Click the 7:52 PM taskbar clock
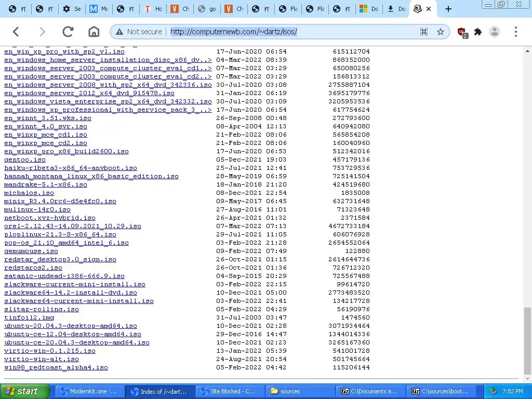 [x=512, y=391]
